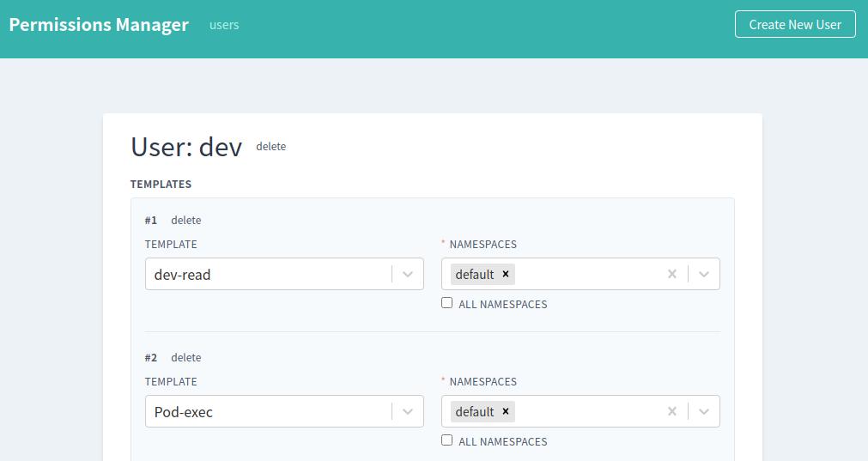Click the 'User: dev' heading
This screenshot has height=461, width=868.
pos(186,147)
